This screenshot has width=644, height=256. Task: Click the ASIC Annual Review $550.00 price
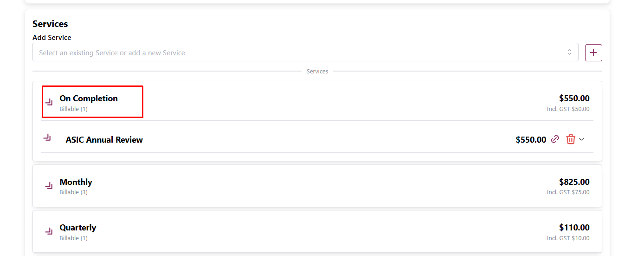[531, 140]
